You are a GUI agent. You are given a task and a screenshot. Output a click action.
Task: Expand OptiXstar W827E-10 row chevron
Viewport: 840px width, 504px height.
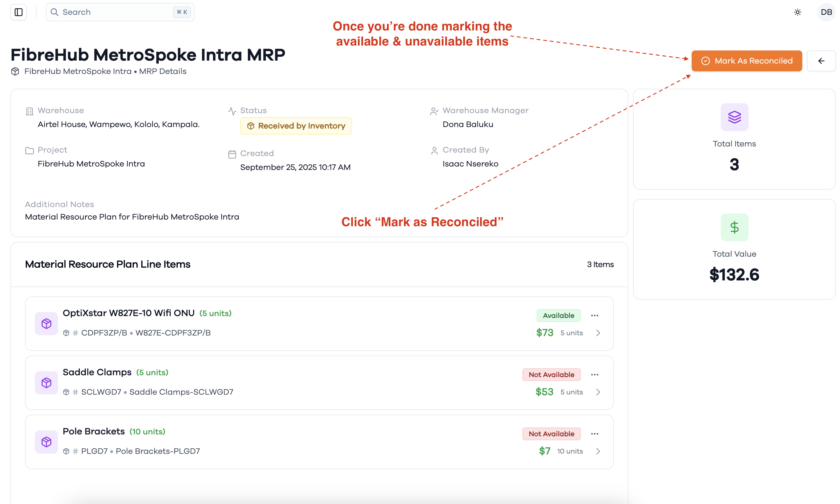[x=598, y=333]
